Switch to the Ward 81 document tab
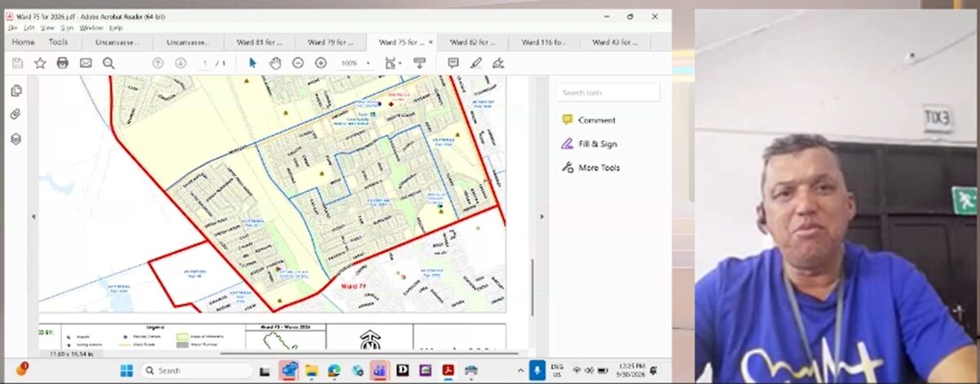Screen dimensions: 980x384 261,42
